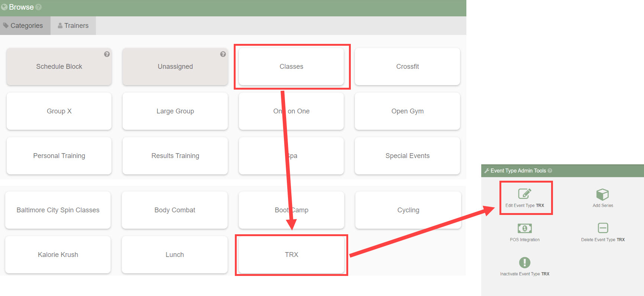Open the Edit Event Type TRX tool

coord(525,198)
